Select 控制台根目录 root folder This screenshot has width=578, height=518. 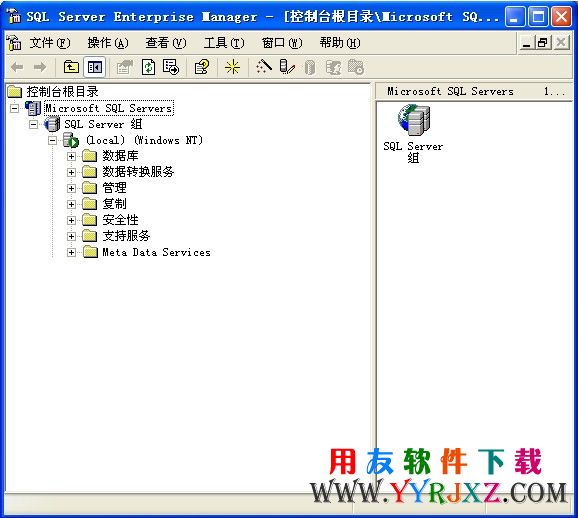[x=62, y=91]
